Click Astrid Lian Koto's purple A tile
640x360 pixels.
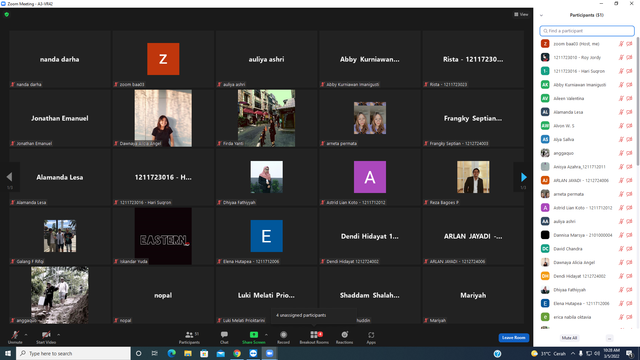coord(369,177)
